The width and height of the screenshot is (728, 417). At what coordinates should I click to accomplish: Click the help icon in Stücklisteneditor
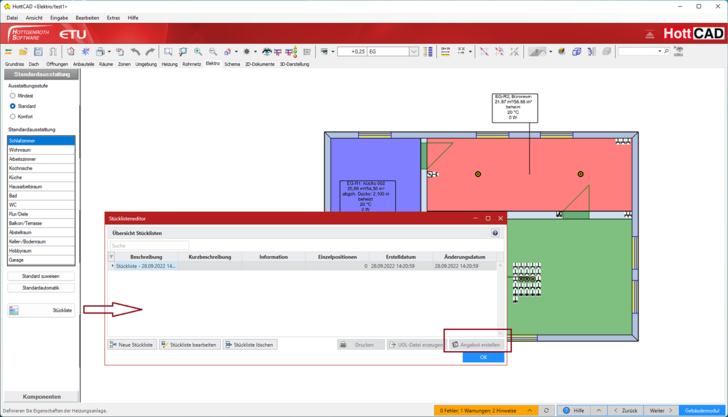495,233
